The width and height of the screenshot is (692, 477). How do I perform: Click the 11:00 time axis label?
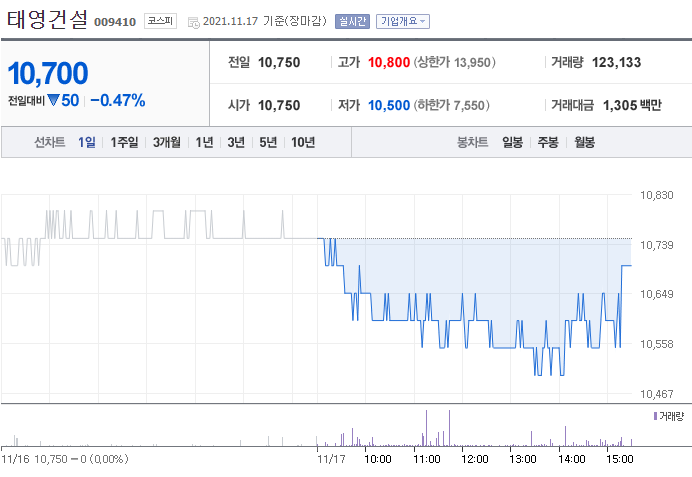427,459
